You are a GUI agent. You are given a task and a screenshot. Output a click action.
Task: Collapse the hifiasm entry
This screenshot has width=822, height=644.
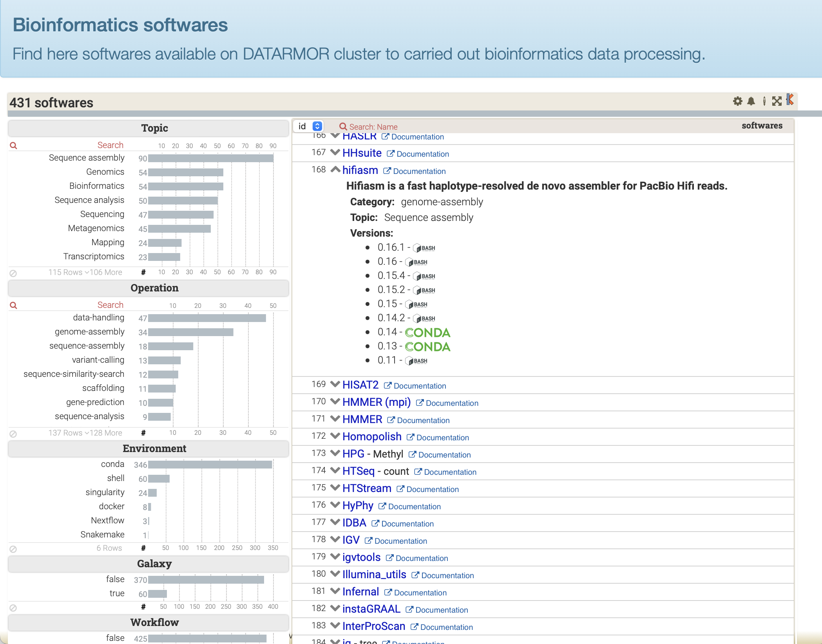coord(335,169)
